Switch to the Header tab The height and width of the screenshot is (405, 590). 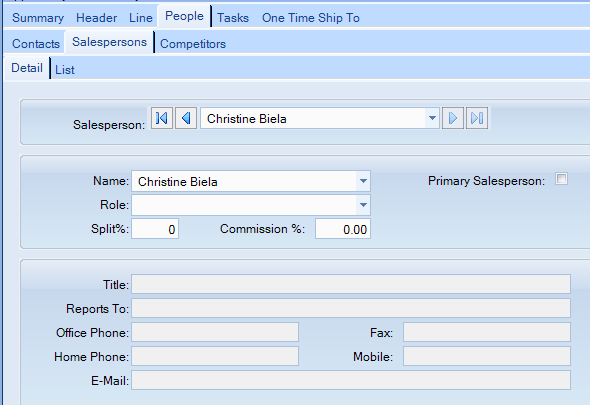[96, 18]
